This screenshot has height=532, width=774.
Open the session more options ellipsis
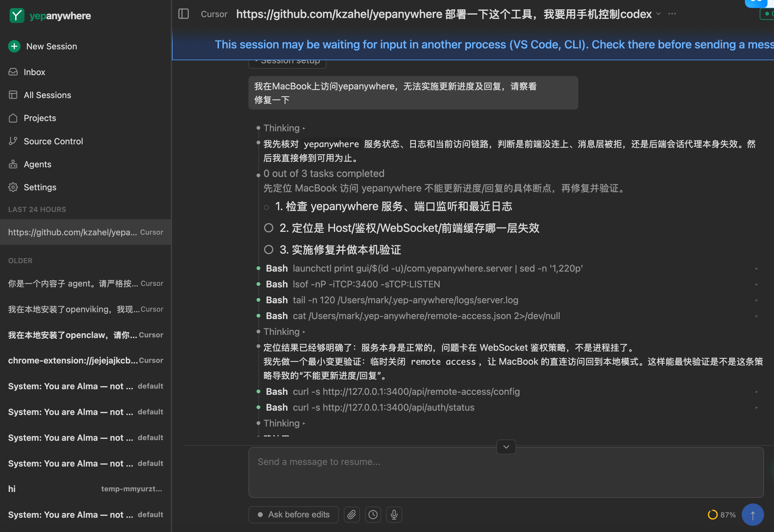[x=672, y=14]
